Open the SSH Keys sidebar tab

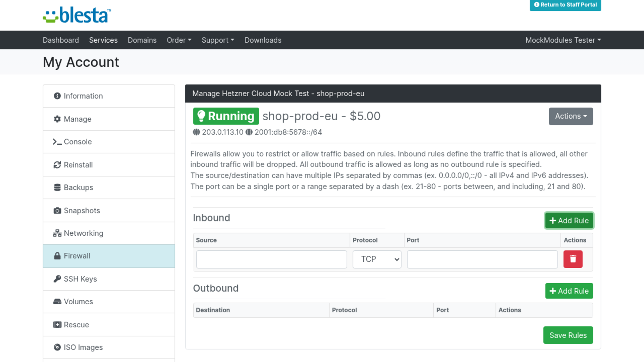(109, 279)
